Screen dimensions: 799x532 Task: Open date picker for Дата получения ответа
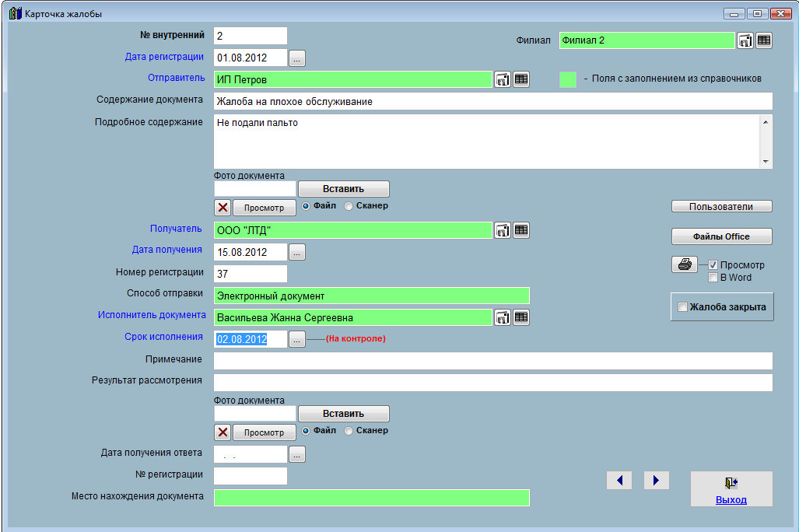pyautogui.click(x=297, y=454)
